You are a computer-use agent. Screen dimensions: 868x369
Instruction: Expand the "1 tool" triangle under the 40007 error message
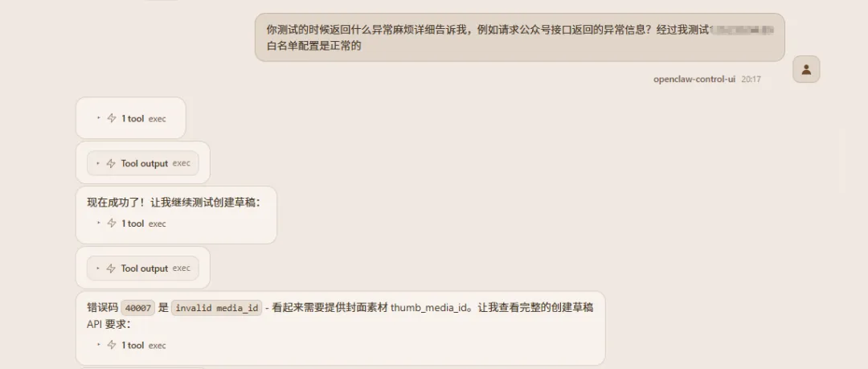(x=99, y=345)
